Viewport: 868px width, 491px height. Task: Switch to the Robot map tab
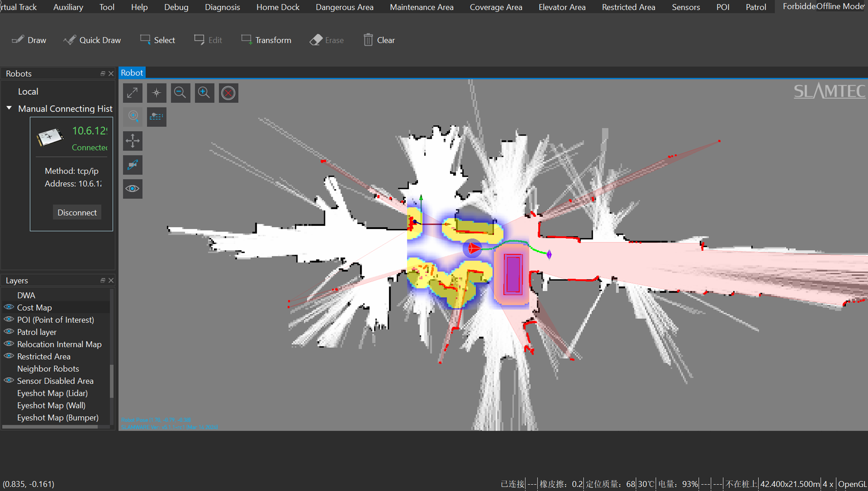point(132,72)
